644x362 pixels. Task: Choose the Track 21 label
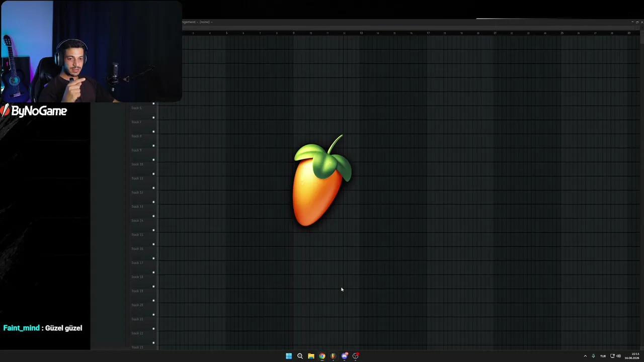(x=137, y=319)
